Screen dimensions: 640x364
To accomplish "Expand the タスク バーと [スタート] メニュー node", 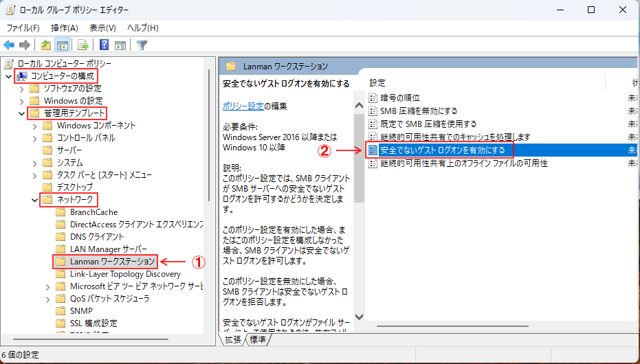I will pyautogui.click(x=35, y=175).
